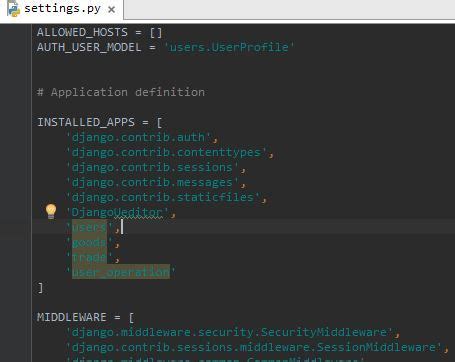
Task: Click the Python file icon on settings.py tab
Action: click(13, 9)
